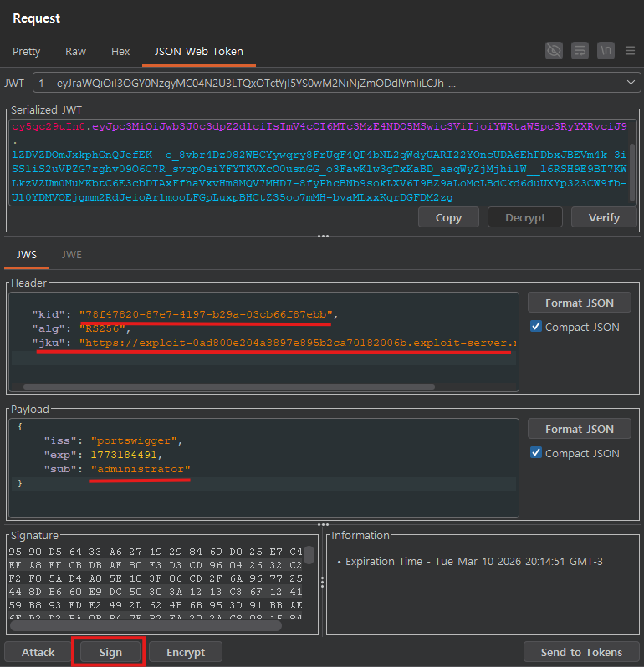Toggle the show non-printable characters \n icon

606,51
